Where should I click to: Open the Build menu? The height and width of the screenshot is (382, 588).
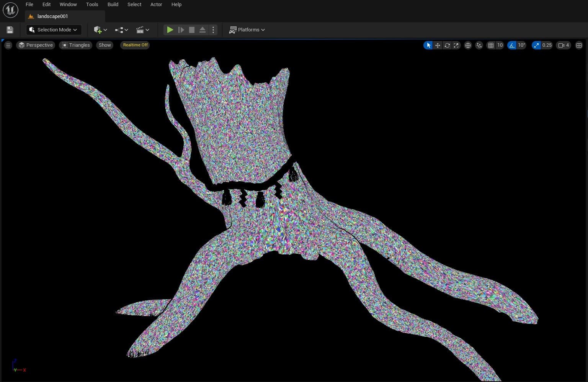(x=113, y=5)
